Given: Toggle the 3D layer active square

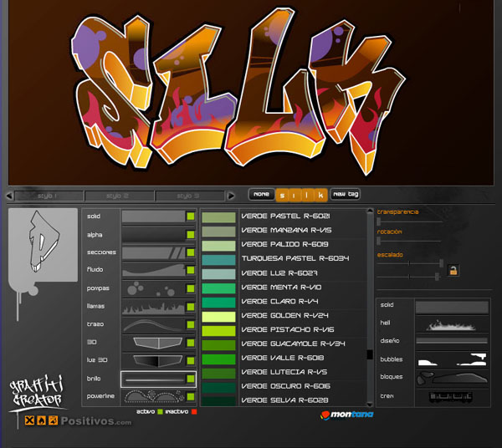Looking at the screenshot, I should click(x=191, y=343).
